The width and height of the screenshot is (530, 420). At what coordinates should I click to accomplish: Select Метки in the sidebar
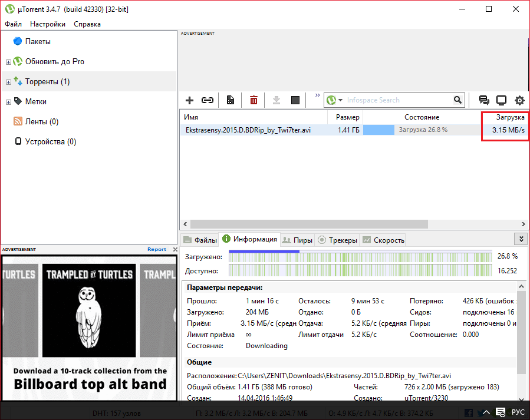tap(36, 102)
